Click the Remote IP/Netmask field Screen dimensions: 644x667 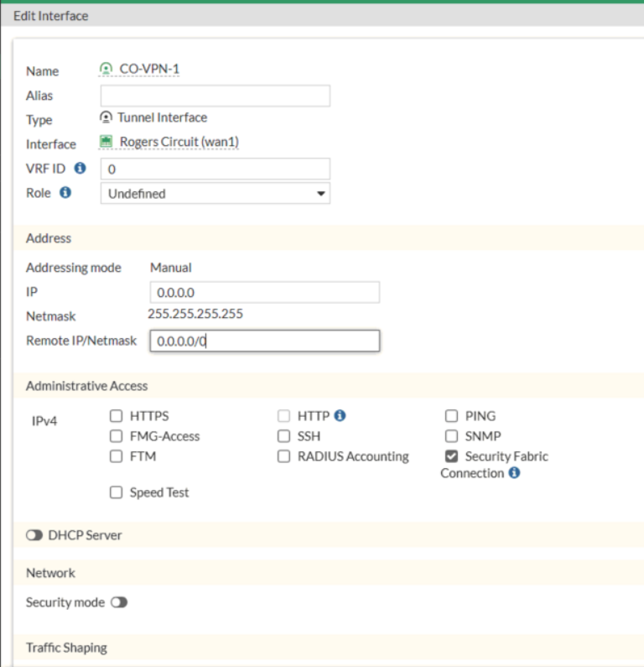pos(264,341)
